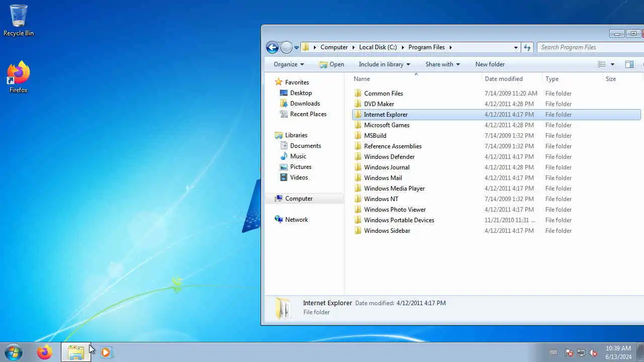Click the Videos library icon
Image resolution: width=644 pixels, height=362 pixels.
pos(284,177)
